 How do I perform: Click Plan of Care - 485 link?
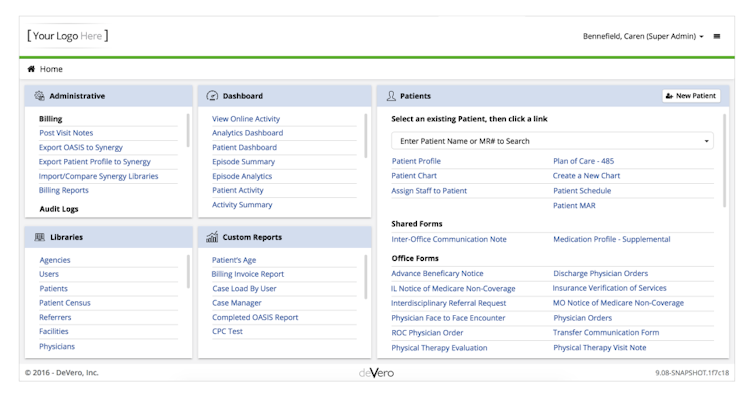pos(583,161)
